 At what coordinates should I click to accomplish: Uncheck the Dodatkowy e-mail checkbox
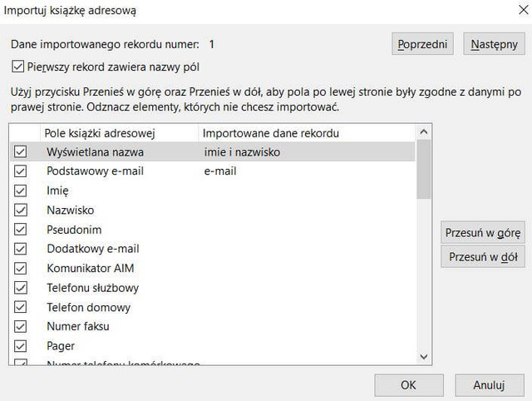point(20,249)
